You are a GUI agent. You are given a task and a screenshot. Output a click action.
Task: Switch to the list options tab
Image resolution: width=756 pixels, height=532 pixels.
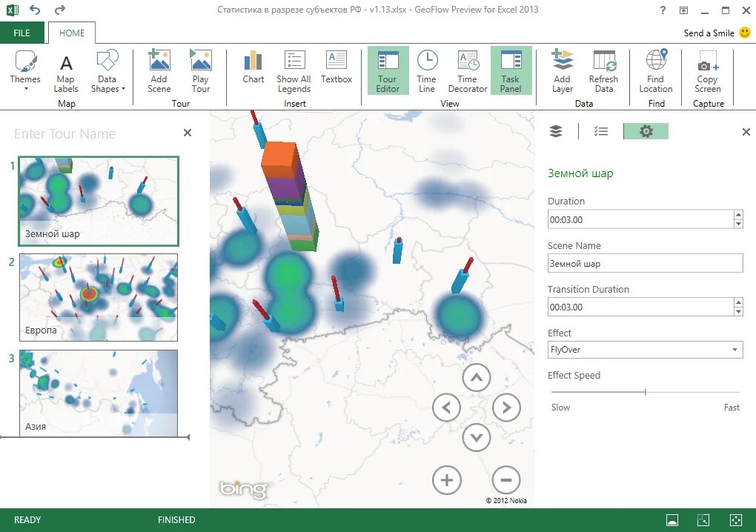click(601, 131)
